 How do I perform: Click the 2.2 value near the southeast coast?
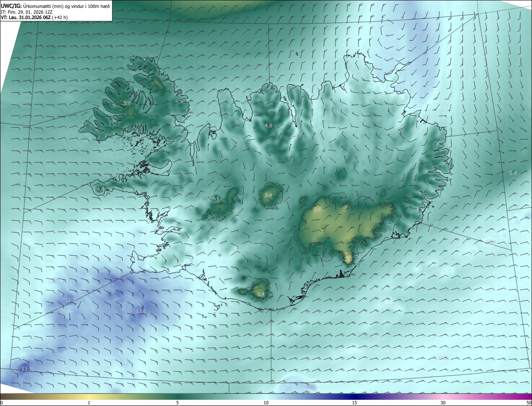click(x=348, y=259)
